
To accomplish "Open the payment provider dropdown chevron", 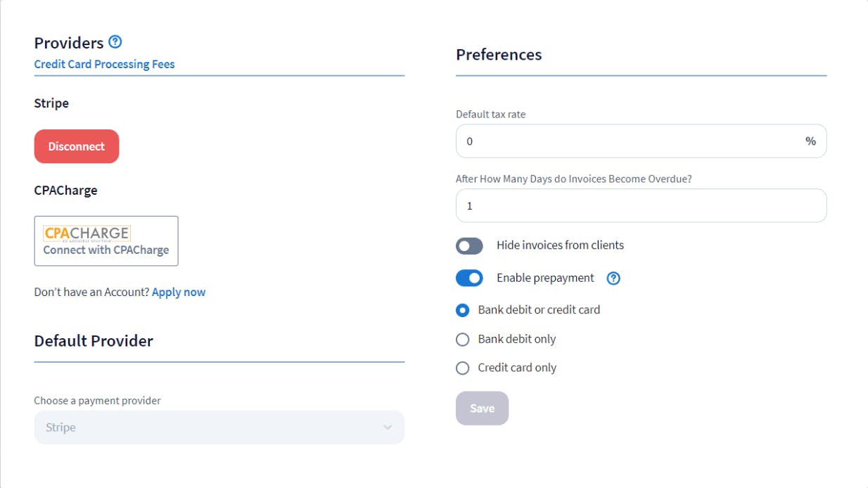I will 387,427.
